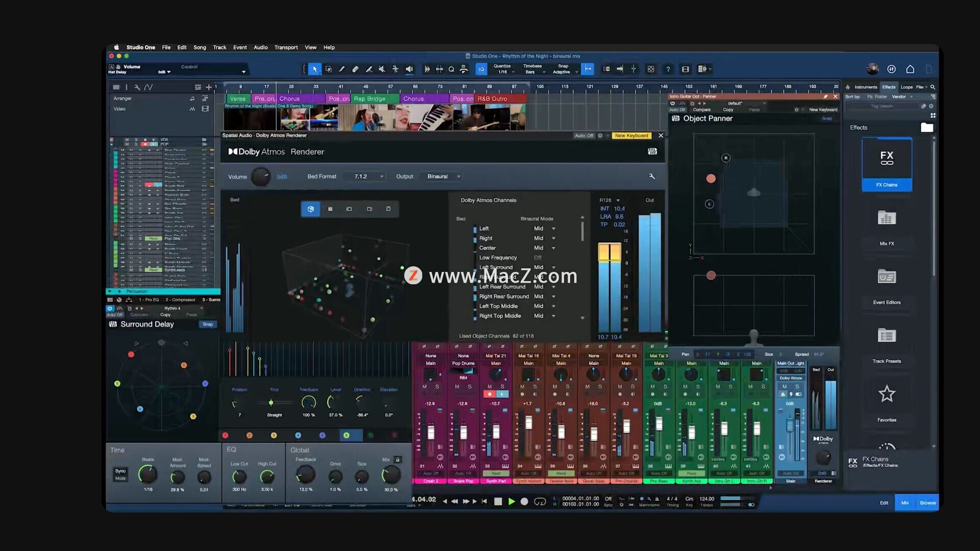Select the Bend tool

(395, 69)
